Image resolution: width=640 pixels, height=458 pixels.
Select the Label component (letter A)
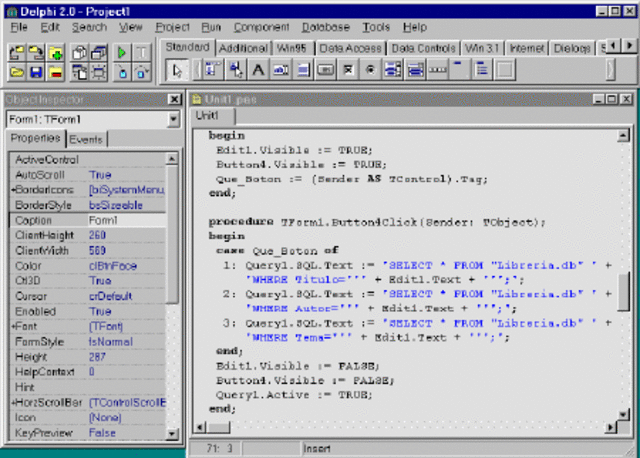click(x=258, y=70)
